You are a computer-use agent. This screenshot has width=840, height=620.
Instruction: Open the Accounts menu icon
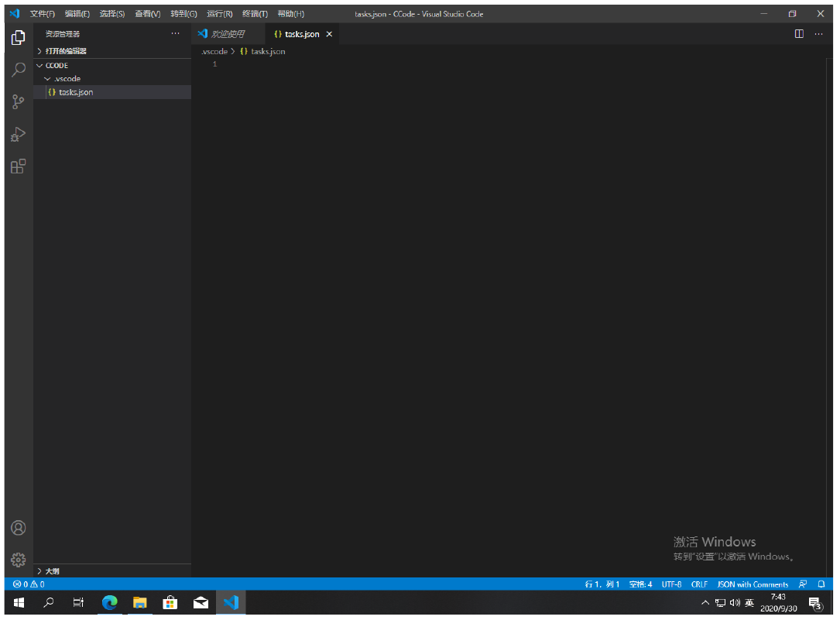(19, 528)
